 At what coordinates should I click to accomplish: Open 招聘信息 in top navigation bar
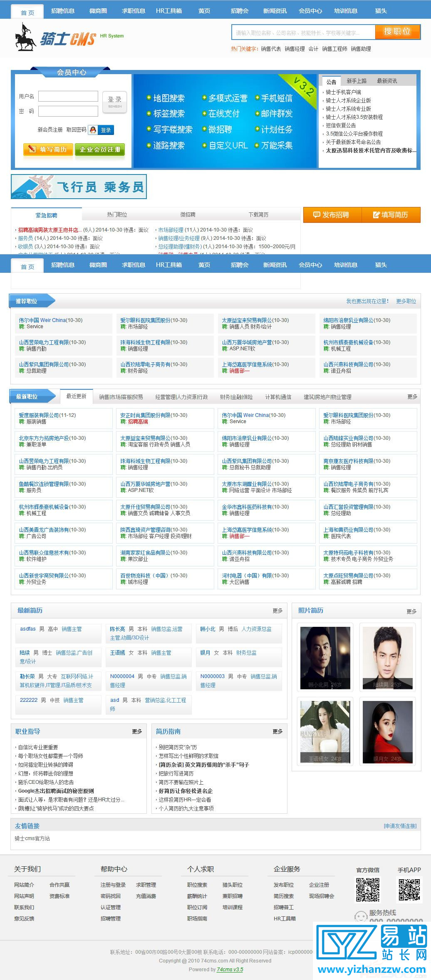coord(62,11)
